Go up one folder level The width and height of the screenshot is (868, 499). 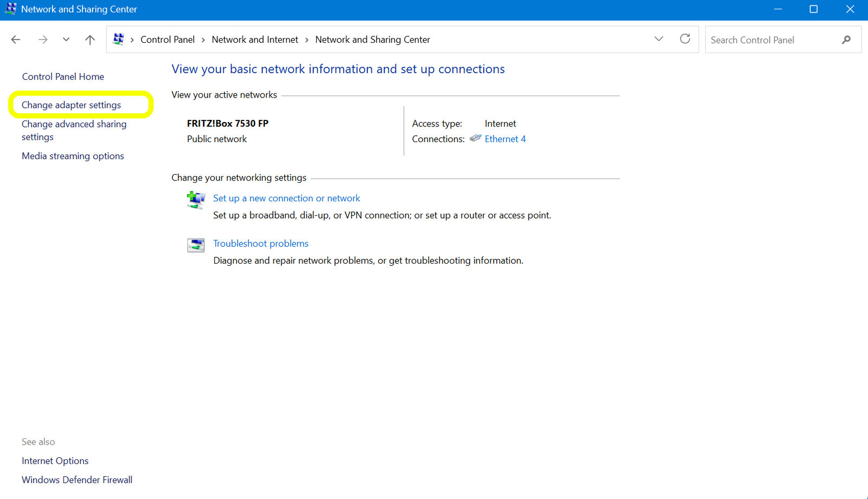point(90,40)
